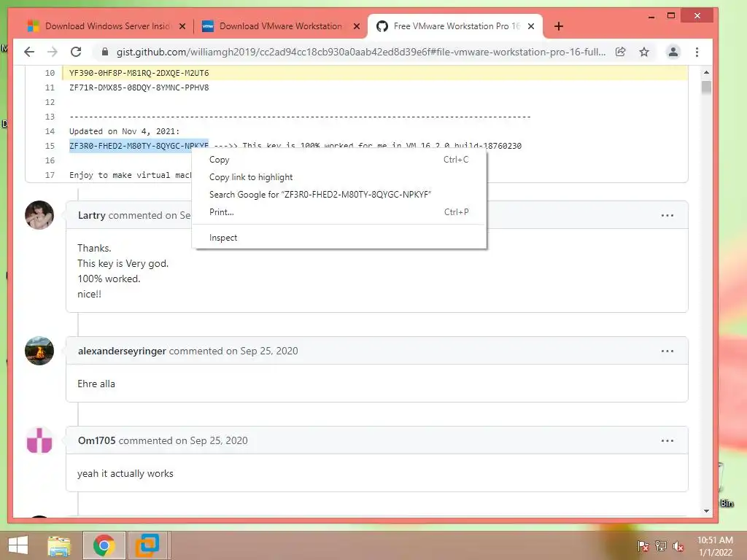The width and height of the screenshot is (747, 560).
Task: Reload the current gist page
Action: tap(76, 52)
